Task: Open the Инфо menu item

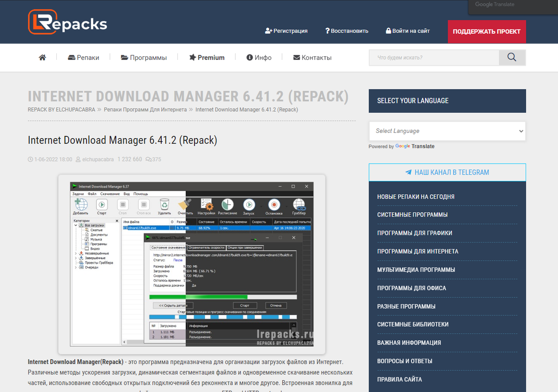Action: point(259,58)
